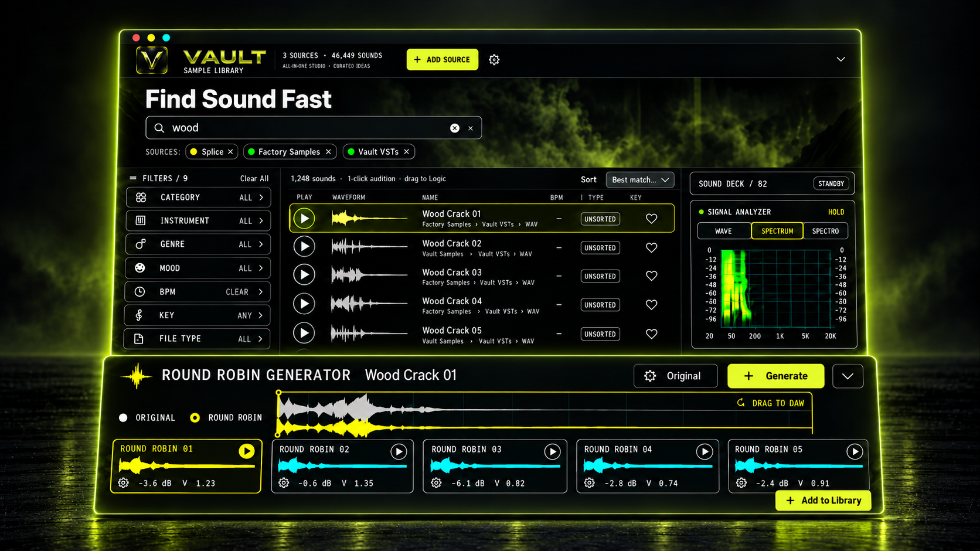Image resolution: width=980 pixels, height=551 pixels.
Task: Click the playhead on generator waveform
Action: tap(278, 414)
